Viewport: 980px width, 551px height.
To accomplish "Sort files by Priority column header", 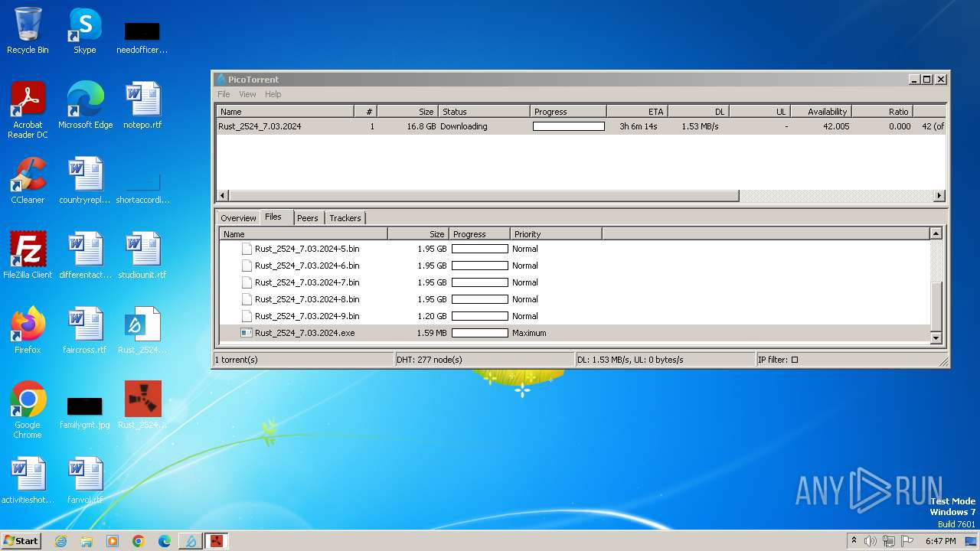I will coord(556,234).
